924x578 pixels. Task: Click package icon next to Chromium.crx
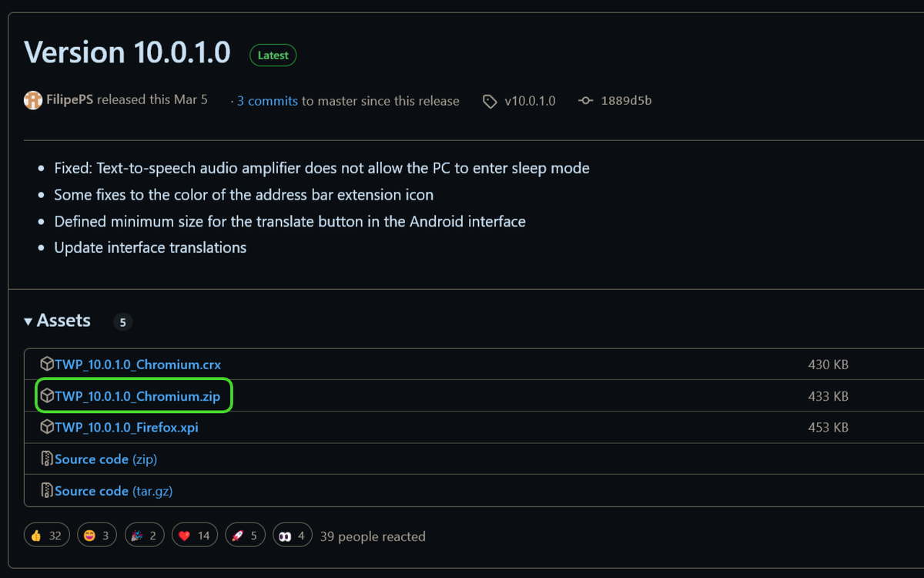click(x=47, y=364)
